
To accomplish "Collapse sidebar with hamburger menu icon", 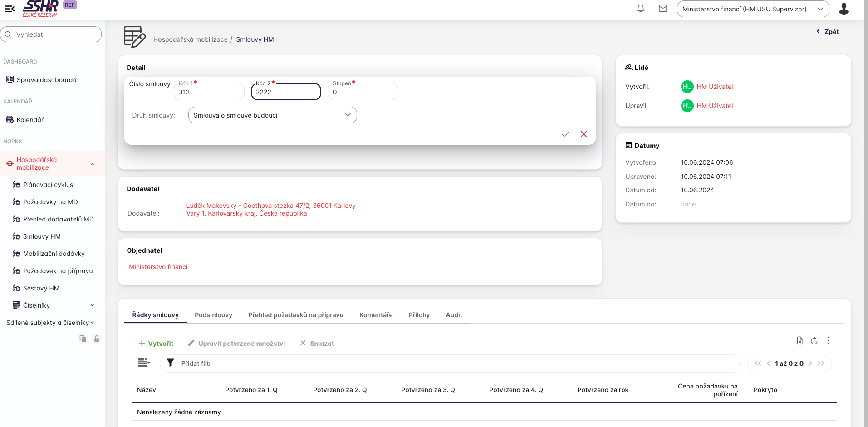I will click(x=10, y=9).
